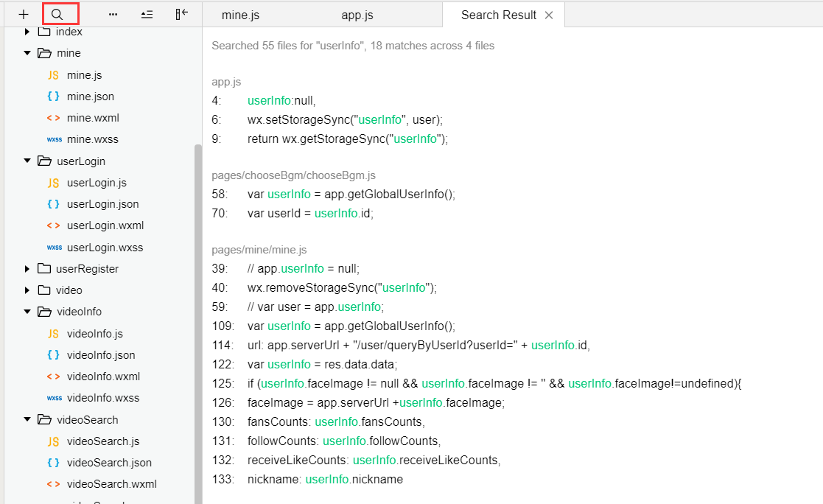Jump to line 109 match in mine.js
Image resolution: width=823 pixels, height=504 pixels.
point(333,326)
